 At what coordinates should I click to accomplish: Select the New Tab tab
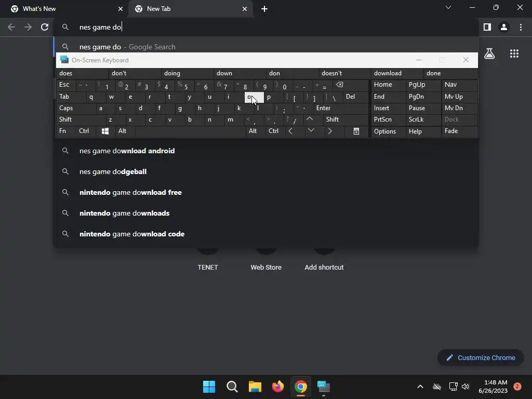pos(190,9)
